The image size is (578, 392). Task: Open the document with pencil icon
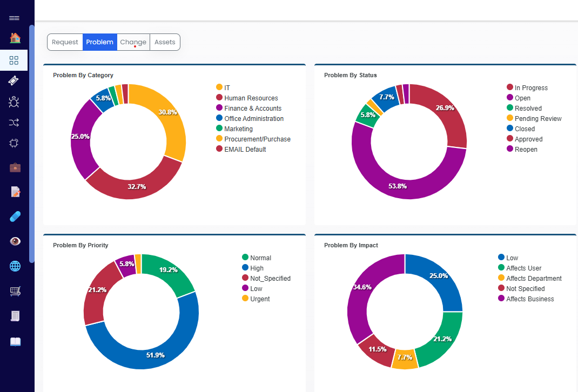pos(15,192)
